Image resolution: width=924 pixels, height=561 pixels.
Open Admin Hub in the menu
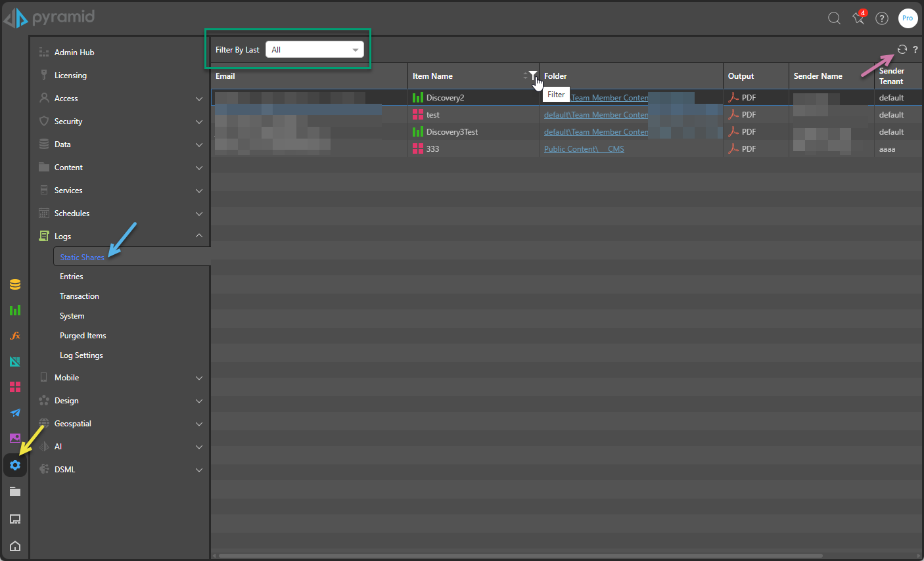point(74,53)
